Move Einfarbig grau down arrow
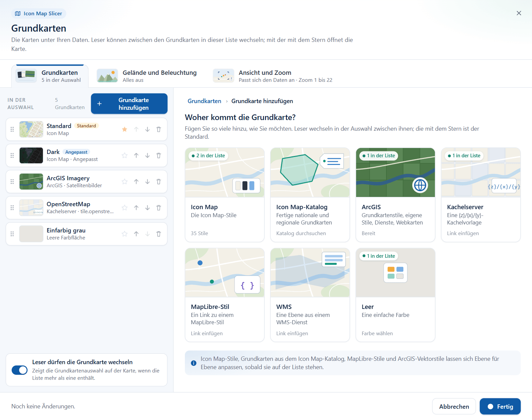This screenshot has height=420, width=532. click(x=147, y=234)
